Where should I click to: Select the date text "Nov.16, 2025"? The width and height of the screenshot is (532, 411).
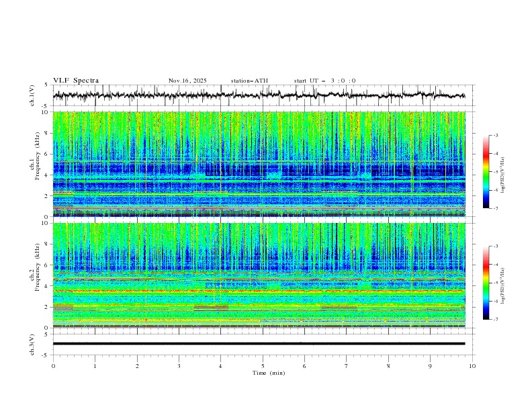click(x=187, y=81)
